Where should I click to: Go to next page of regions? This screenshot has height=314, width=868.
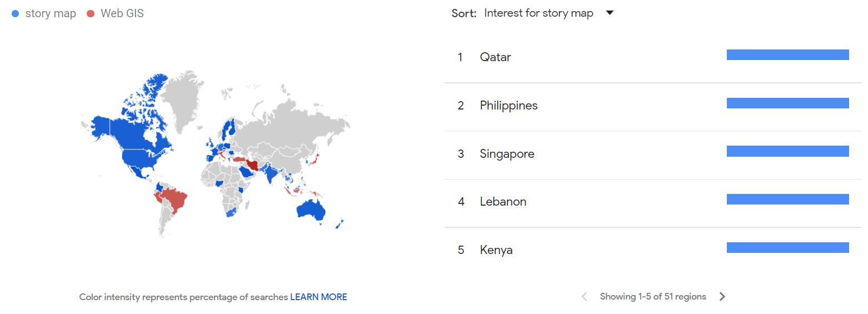tap(722, 297)
